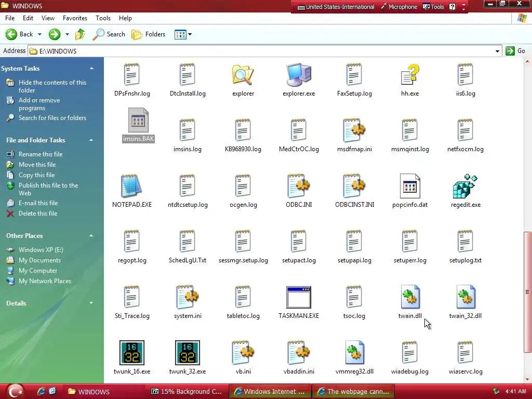Open the Favorites menu

pos(75,18)
